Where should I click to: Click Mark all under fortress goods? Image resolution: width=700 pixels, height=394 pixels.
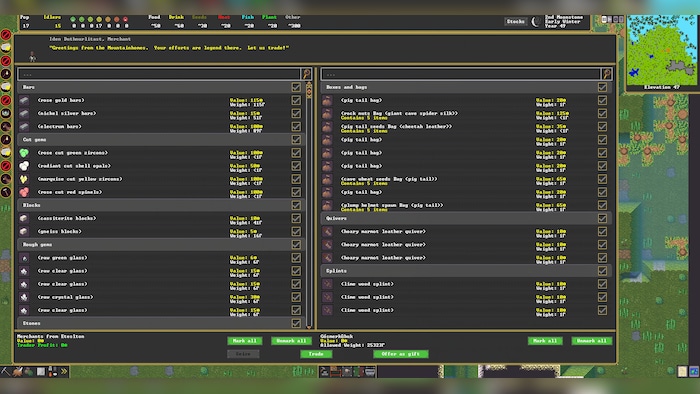(x=545, y=341)
